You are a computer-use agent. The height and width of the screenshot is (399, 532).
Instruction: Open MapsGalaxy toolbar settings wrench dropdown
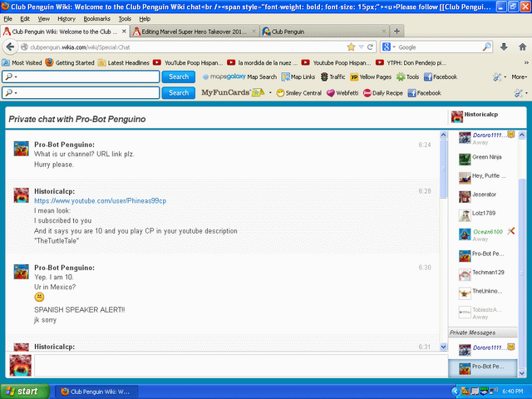[500, 77]
